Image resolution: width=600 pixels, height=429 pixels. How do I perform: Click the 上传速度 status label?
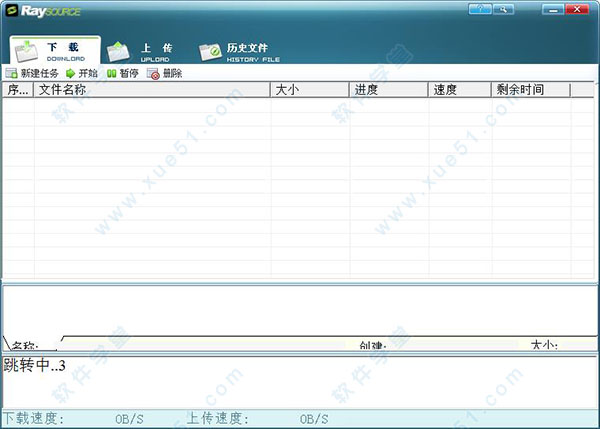click(218, 418)
